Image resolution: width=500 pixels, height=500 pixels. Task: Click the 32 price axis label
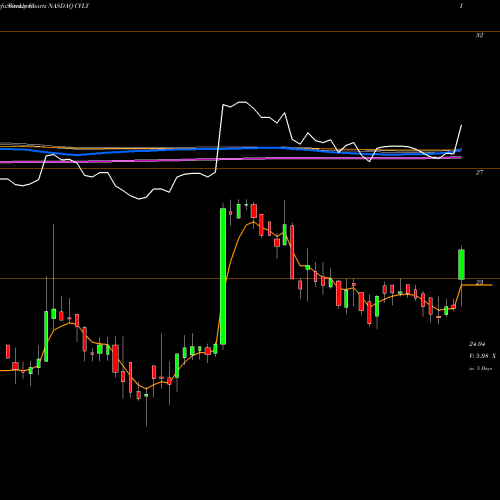click(x=479, y=35)
